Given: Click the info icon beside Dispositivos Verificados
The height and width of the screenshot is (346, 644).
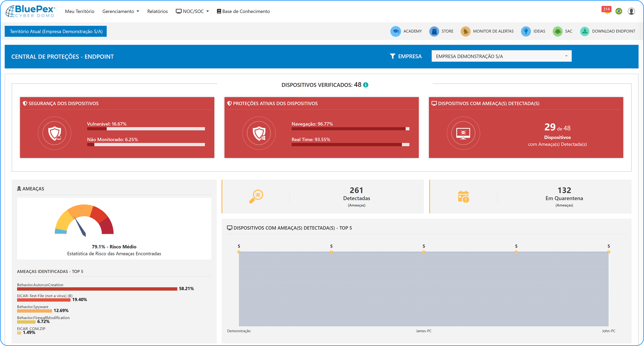Looking at the screenshot, I should [366, 85].
